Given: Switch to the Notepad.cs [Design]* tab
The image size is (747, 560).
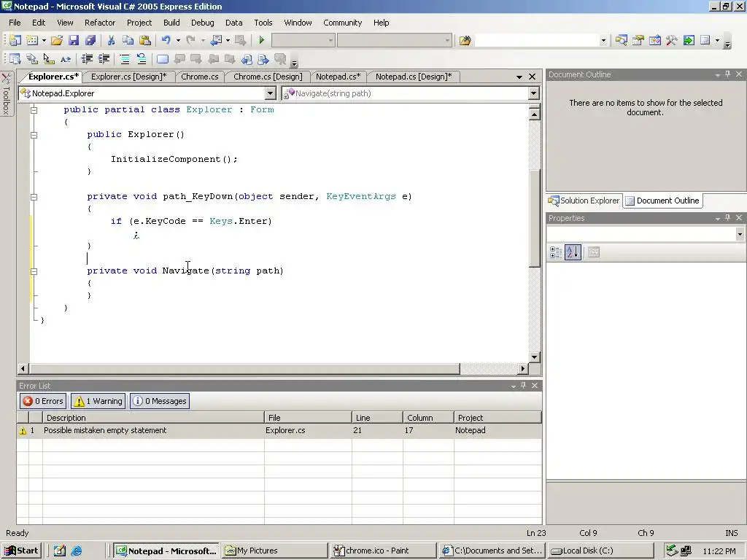Looking at the screenshot, I should (x=414, y=77).
